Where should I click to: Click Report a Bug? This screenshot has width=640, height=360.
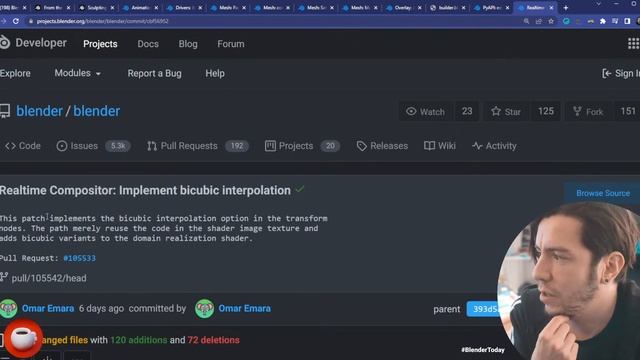coord(154,73)
